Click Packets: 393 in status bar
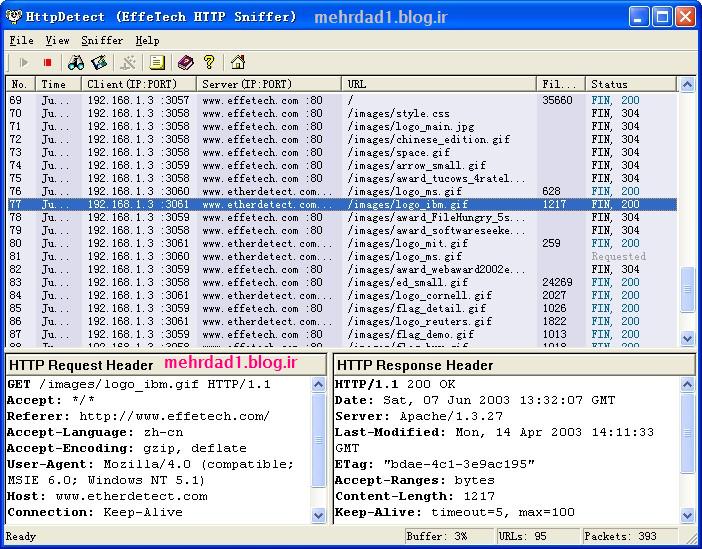This screenshot has height=549, width=702. coord(629,536)
